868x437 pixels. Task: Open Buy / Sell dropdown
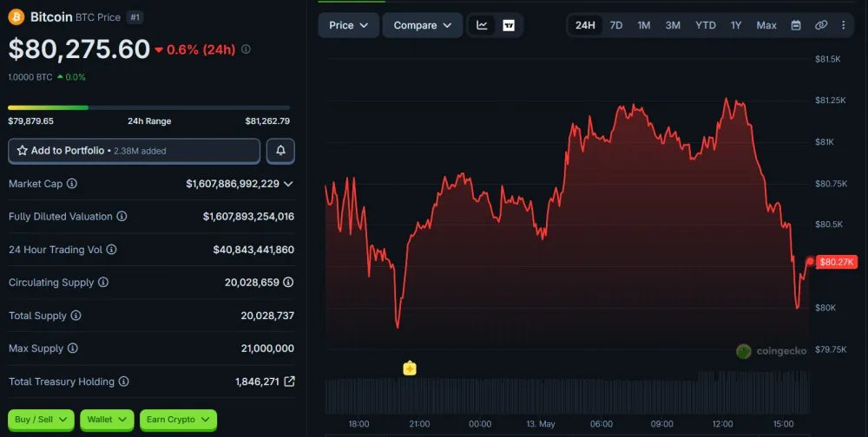point(41,420)
